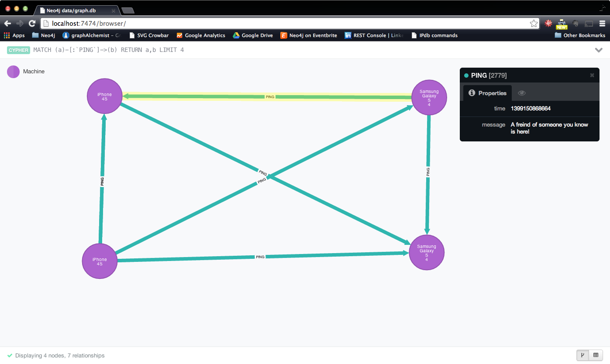Open the Google Analytics bookmark
Viewport: 610px width, 364px height.
coord(201,35)
